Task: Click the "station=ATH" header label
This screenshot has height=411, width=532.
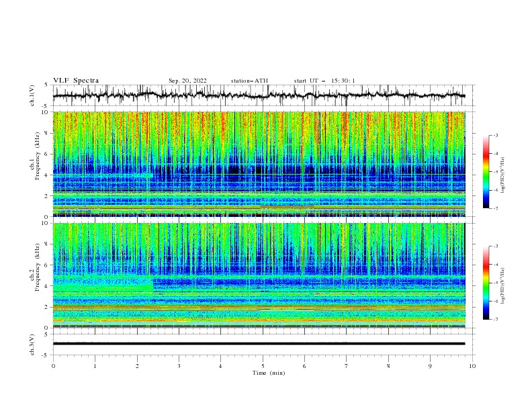Action: tap(249, 81)
